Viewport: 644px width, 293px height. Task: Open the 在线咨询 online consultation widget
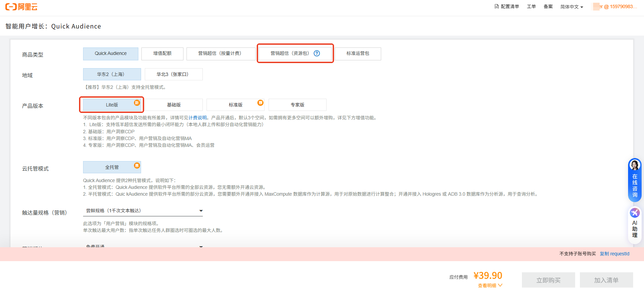635,180
